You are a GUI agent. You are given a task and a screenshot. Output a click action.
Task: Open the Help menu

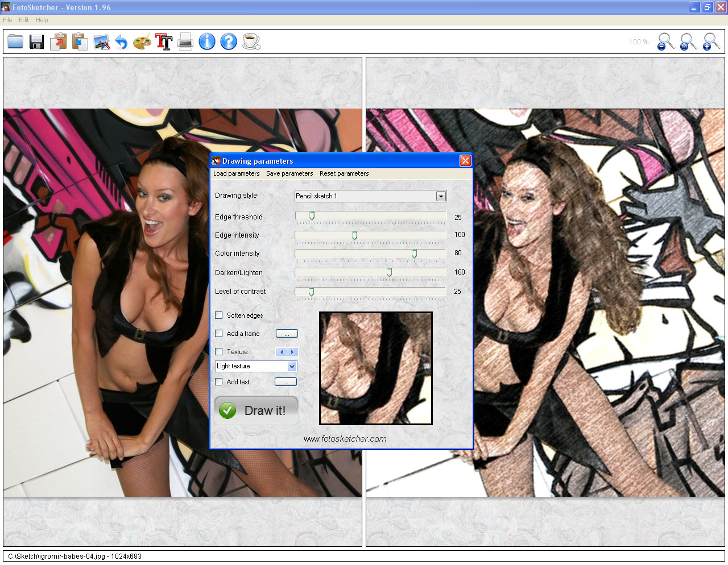point(42,20)
